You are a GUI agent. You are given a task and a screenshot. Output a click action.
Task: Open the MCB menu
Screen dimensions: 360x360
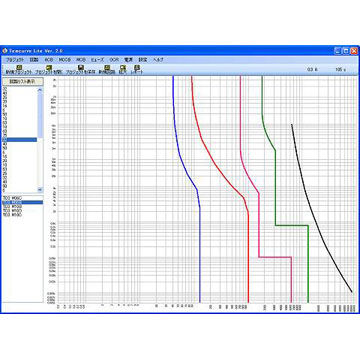pyautogui.click(x=81, y=60)
